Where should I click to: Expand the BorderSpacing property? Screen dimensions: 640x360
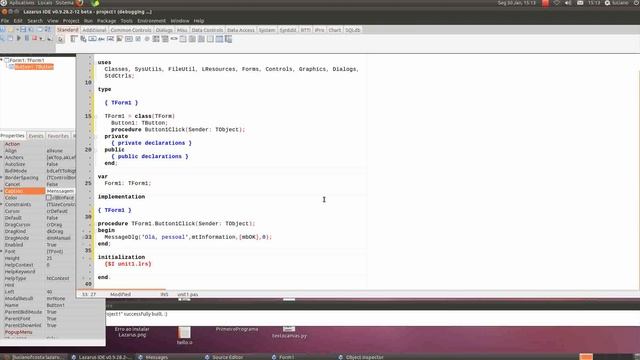[x=2, y=178]
